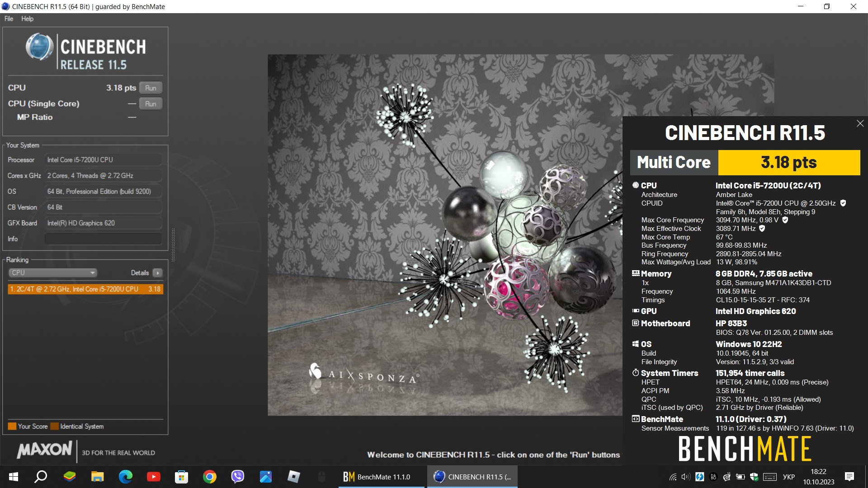Open the volume speaker tray icon
The width and height of the screenshot is (868, 488).
click(x=686, y=477)
